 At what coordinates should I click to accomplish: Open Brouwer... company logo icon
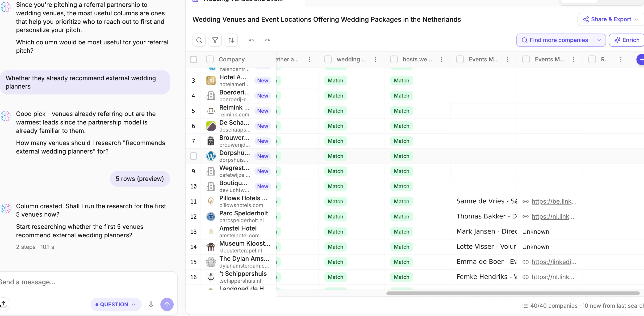(211, 141)
